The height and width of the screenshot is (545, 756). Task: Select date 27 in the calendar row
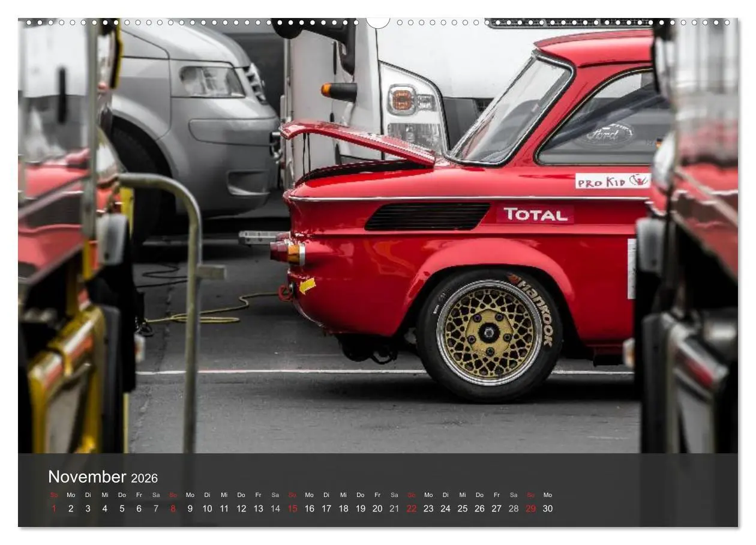[496, 508]
